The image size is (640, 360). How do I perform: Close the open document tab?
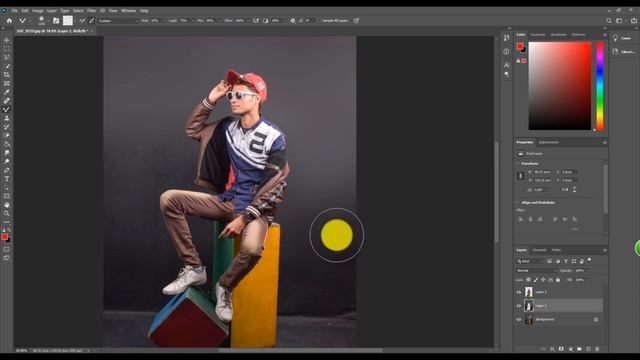coord(92,31)
